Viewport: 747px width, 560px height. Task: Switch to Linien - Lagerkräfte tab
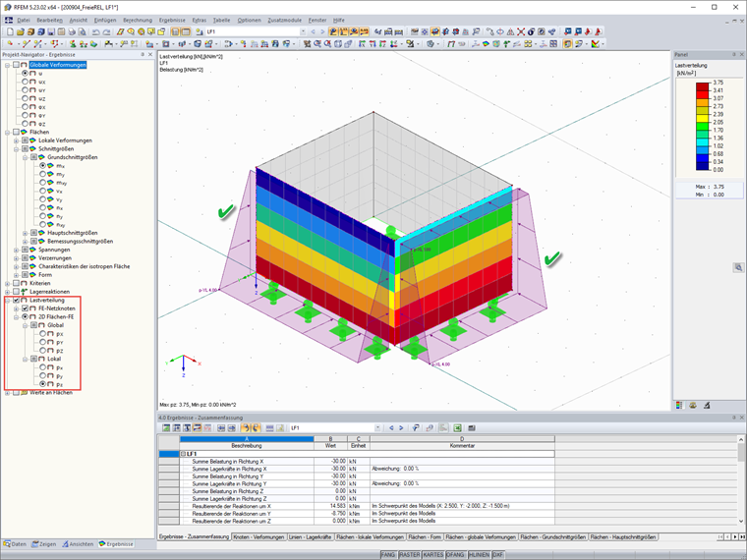[310, 537]
